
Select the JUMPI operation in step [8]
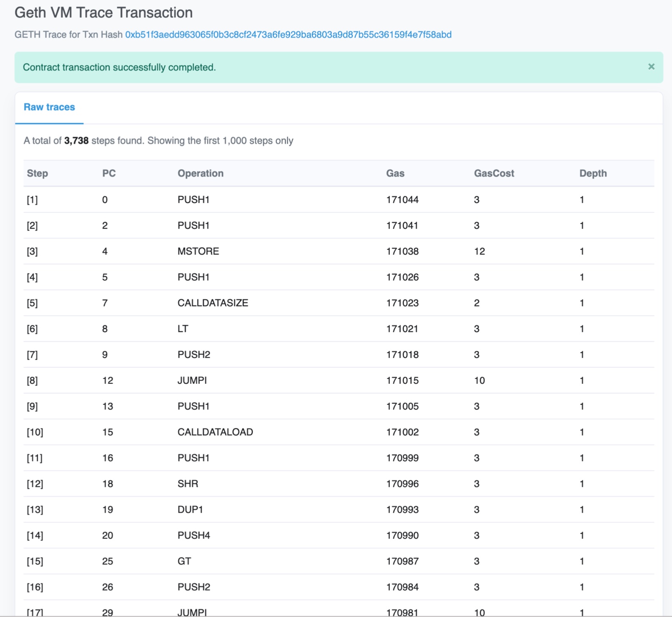(x=192, y=380)
